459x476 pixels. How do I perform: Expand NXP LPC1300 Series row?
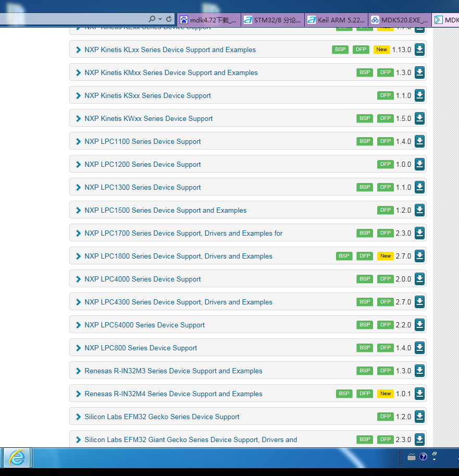[78, 188]
